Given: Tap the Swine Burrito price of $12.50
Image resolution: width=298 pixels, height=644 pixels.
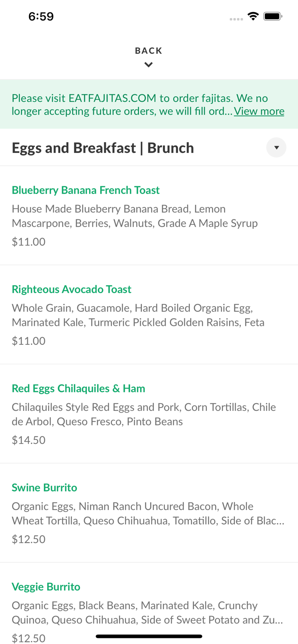Looking at the screenshot, I should (28, 539).
